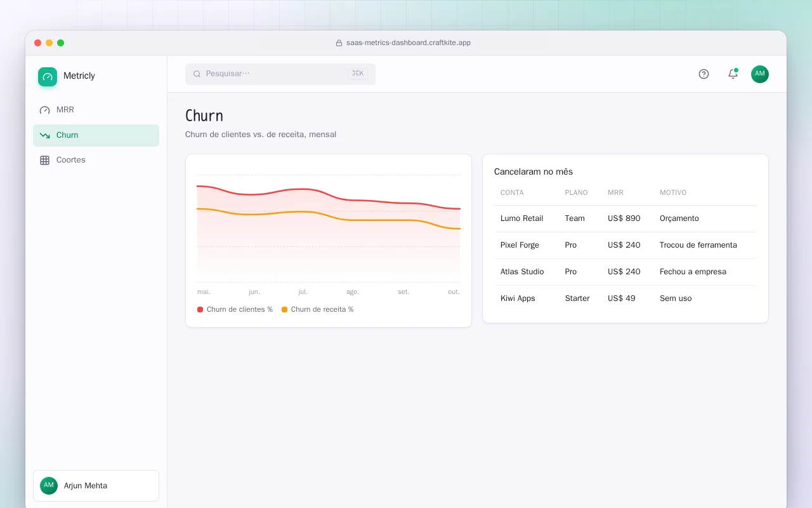Click the MOTIVO column header
This screenshot has height=508, width=812.
(x=673, y=192)
